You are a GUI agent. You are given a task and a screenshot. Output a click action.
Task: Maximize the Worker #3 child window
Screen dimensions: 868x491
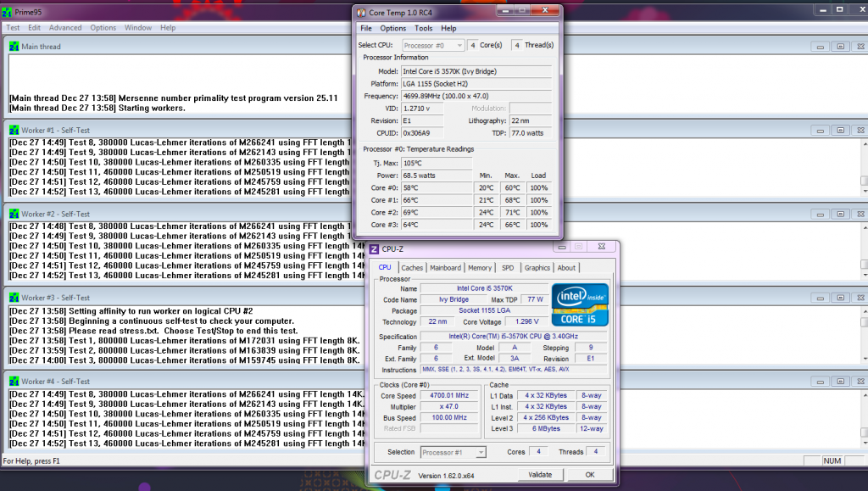[x=840, y=298]
